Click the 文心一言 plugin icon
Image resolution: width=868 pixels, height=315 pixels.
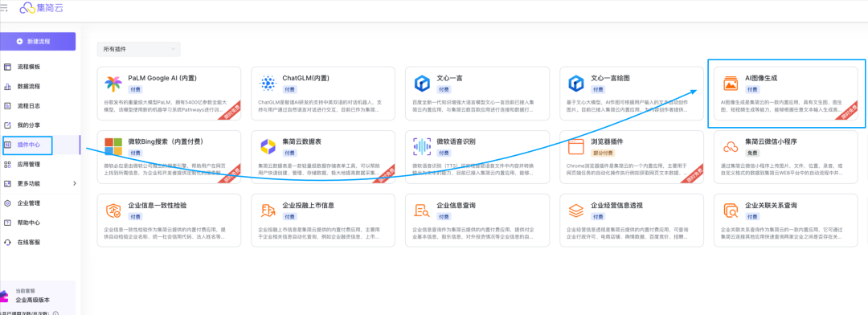click(x=423, y=84)
